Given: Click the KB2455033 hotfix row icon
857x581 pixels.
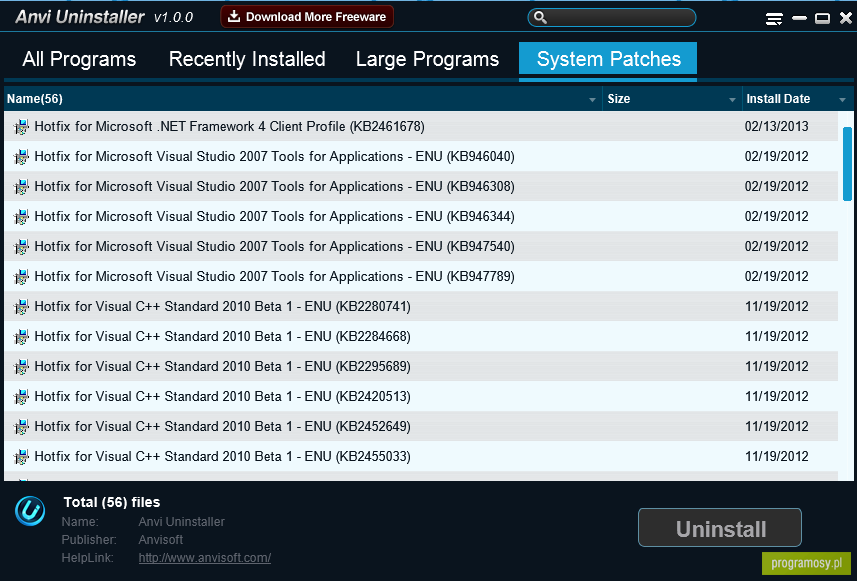Looking at the screenshot, I should [21, 457].
